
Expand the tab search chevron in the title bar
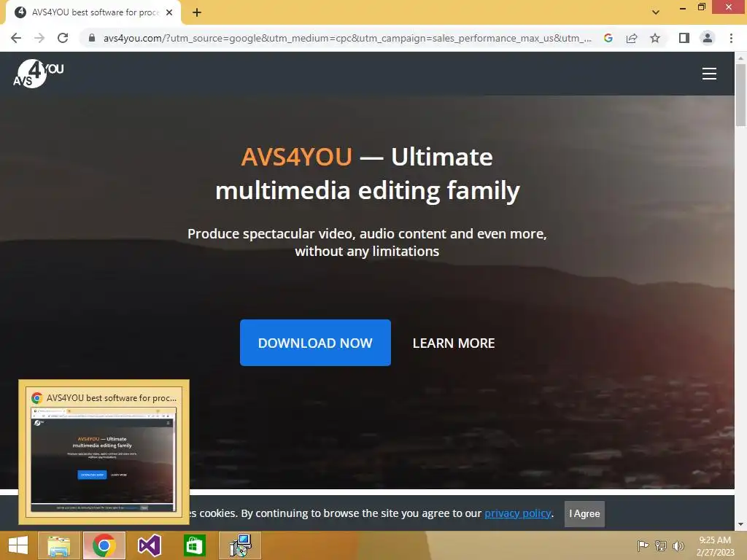[x=656, y=12]
